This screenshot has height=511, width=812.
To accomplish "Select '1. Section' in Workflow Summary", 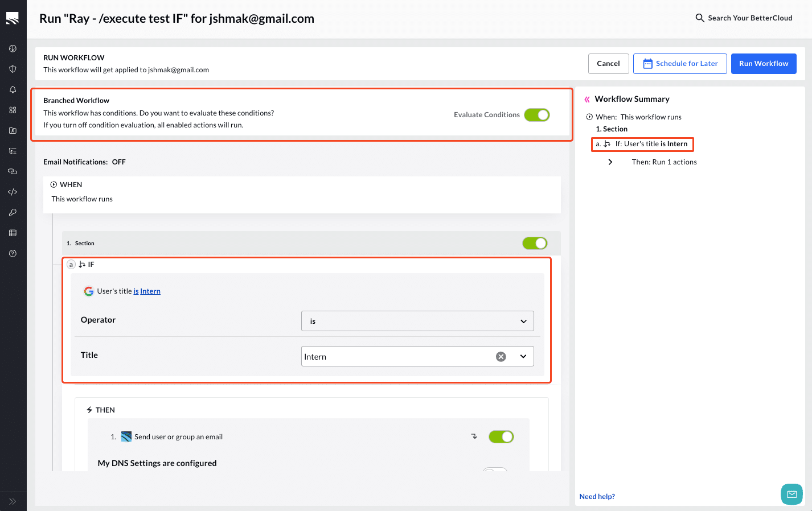I will 612,129.
